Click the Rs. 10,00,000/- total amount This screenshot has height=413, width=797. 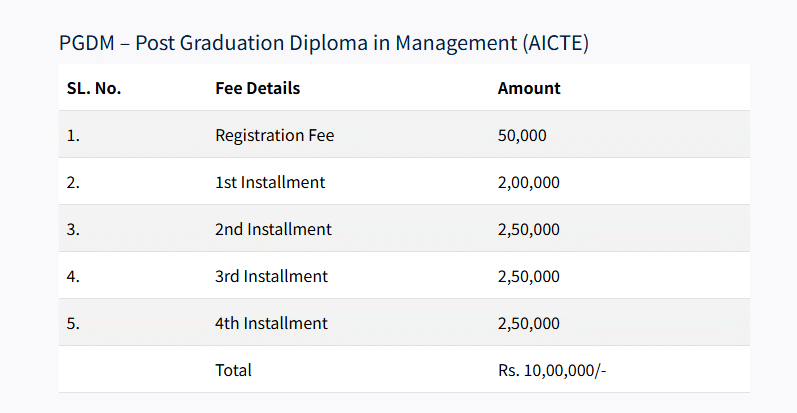pyautogui.click(x=552, y=370)
